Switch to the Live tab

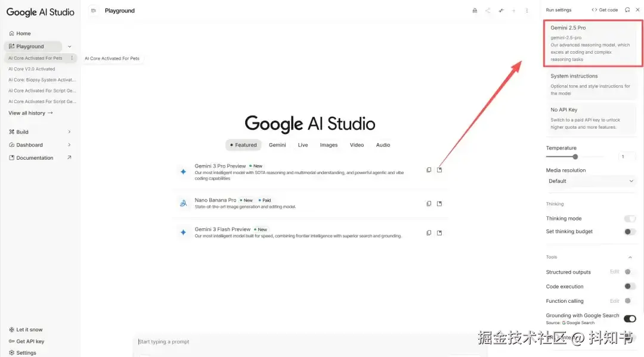(303, 145)
